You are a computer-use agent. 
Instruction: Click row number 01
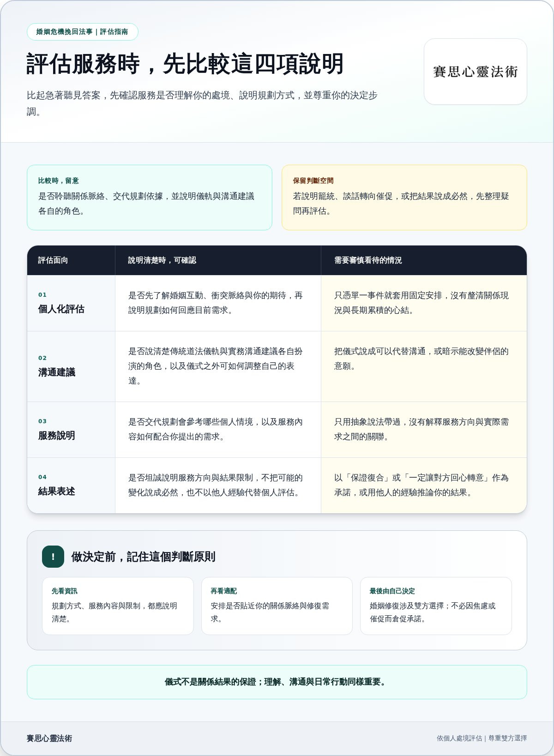pos(42,295)
